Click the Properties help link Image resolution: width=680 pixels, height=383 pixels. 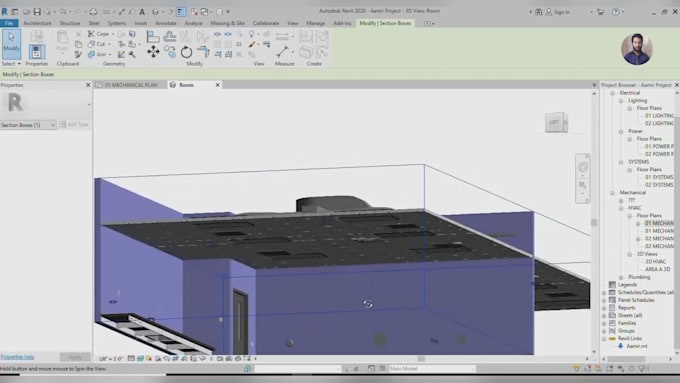point(17,357)
